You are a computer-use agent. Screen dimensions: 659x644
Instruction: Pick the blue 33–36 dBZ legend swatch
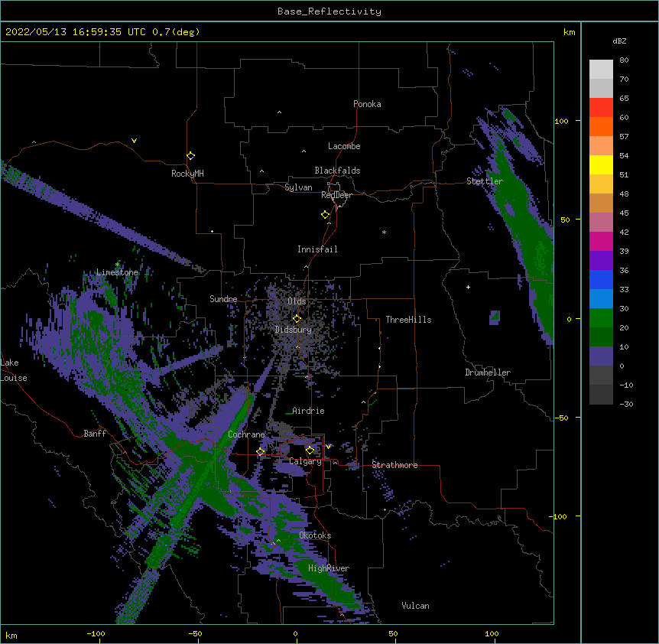click(x=601, y=279)
